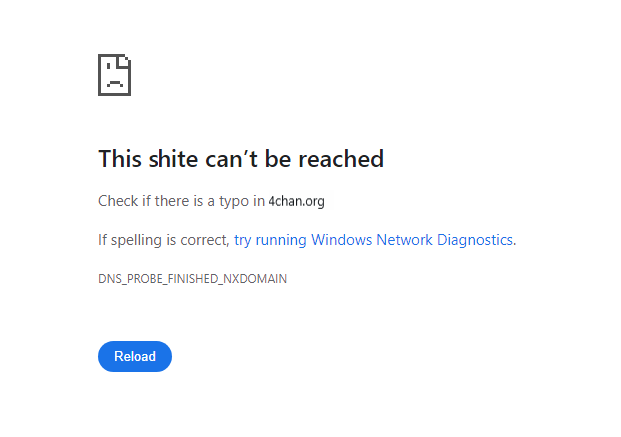The width and height of the screenshot is (621, 437).
Task: Click the 4chan.org domain text
Action: tap(296, 201)
